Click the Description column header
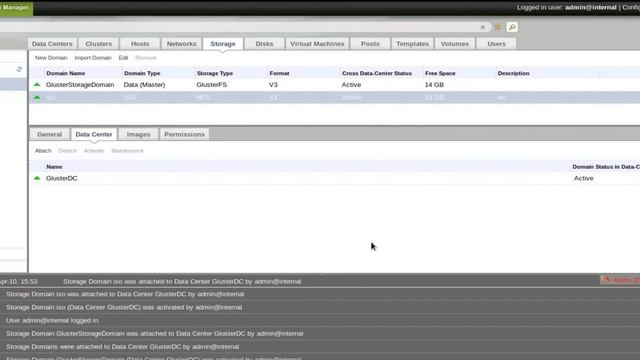 point(513,73)
